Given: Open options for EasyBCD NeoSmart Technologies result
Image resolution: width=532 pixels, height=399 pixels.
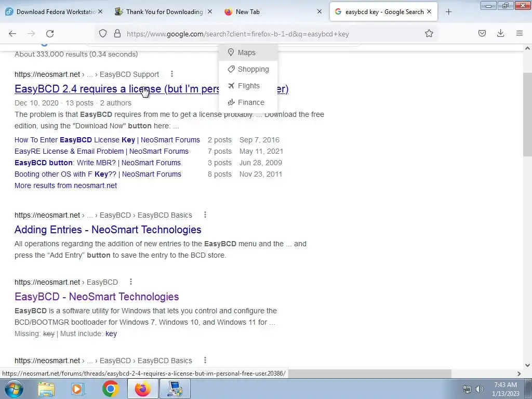Looking at the screenshot, I should [x=130, y=282].
